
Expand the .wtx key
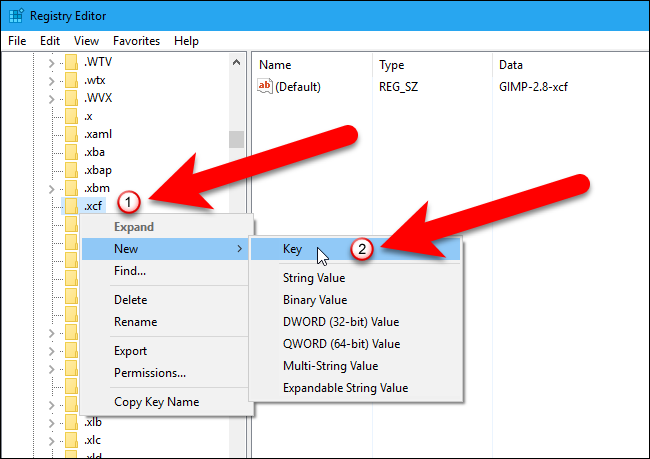pyautogui.click(x=51, y=81)
